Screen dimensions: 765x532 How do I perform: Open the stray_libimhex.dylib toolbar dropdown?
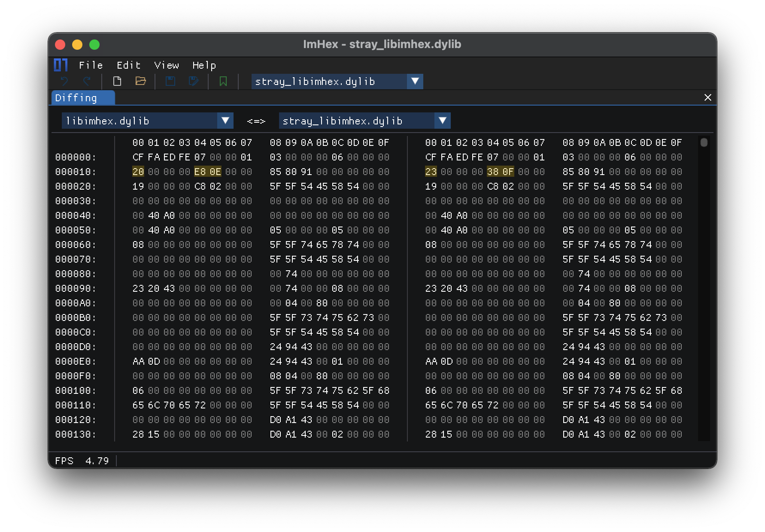click(414, 81)
